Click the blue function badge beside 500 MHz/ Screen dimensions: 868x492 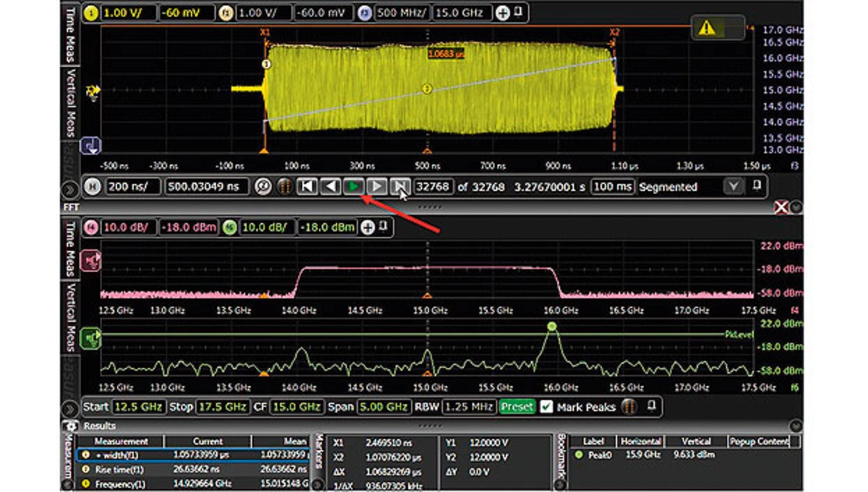(365, 13)
